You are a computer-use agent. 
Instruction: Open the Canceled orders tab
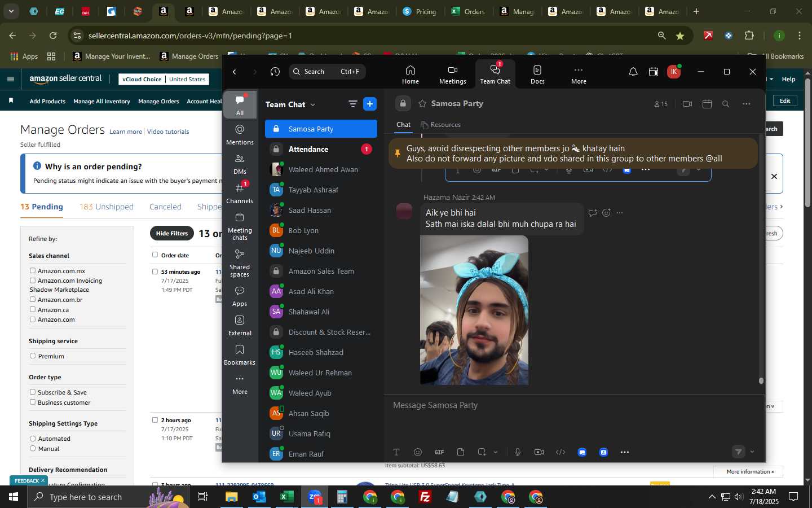point(165,207)
